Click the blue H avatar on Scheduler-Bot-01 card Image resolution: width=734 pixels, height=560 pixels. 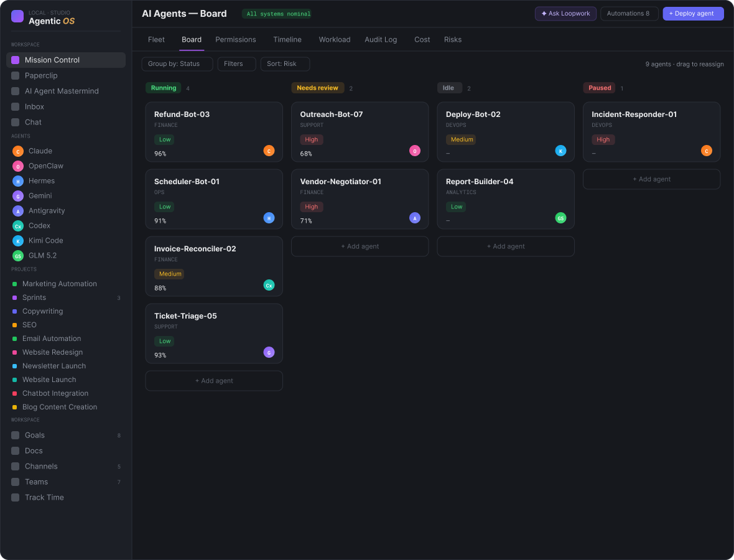269,218
